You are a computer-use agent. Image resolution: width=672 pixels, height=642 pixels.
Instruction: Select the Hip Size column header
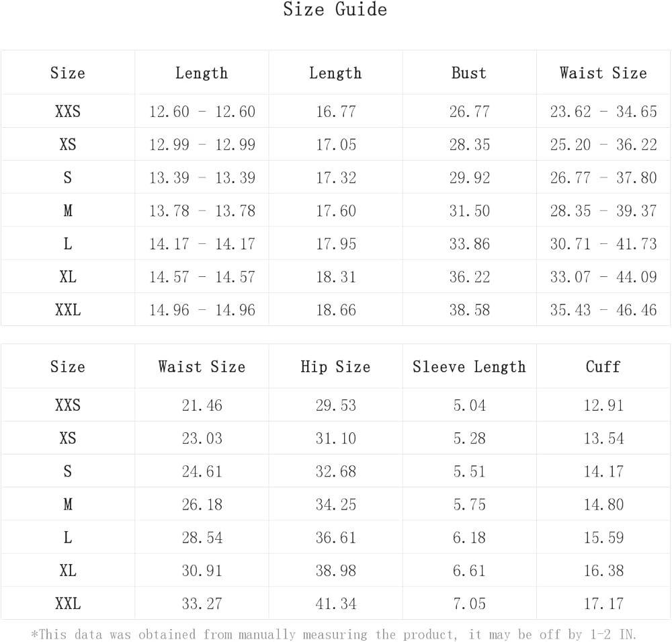335,367
